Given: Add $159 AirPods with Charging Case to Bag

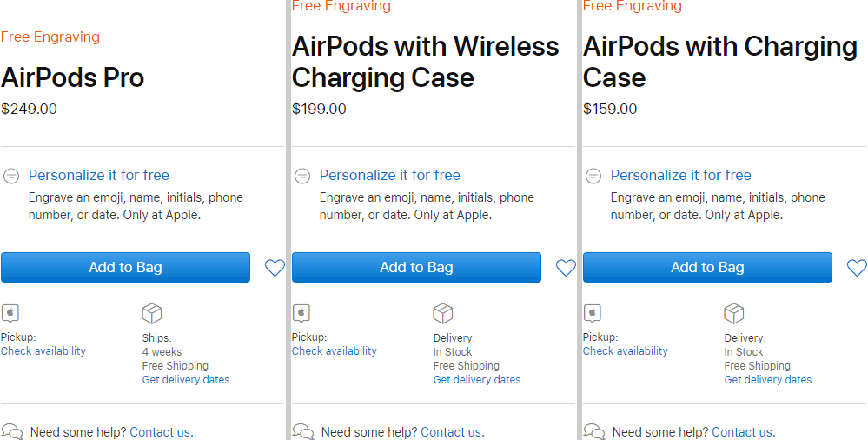Looking at the screenshot, I should (707, 268).
